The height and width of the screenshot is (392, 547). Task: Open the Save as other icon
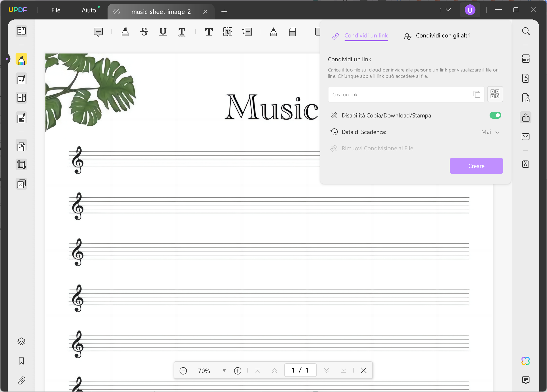pos(526,164)
